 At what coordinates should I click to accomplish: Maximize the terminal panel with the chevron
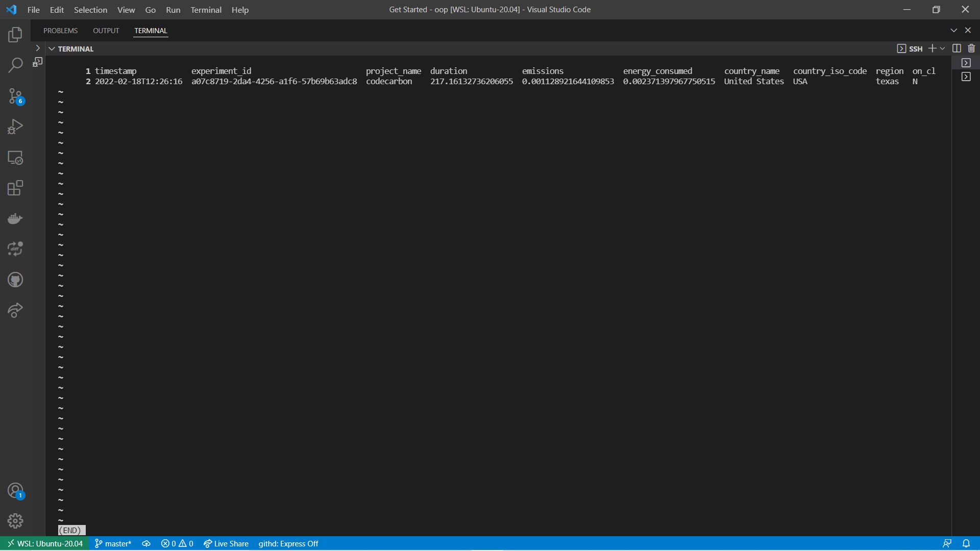click(x=954, y=30)
